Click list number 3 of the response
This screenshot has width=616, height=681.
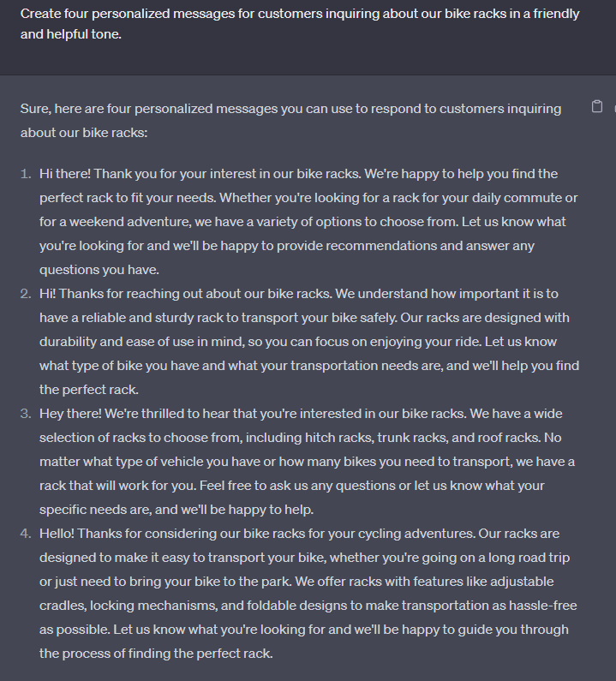pos(26,414)
